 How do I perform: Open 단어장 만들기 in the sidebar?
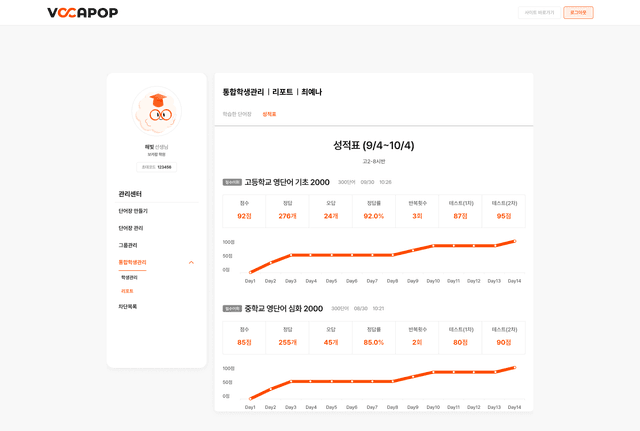coord(133,211)
